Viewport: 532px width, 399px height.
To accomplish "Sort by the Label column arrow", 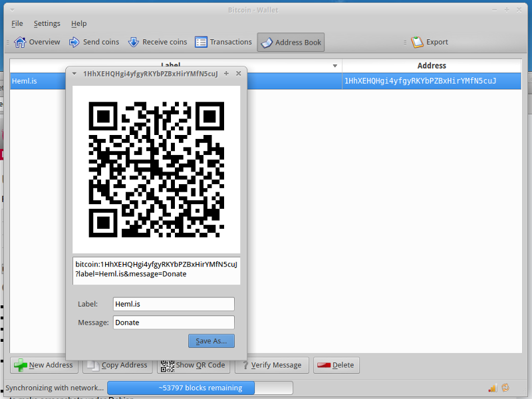I will click(x=335, y=66).
